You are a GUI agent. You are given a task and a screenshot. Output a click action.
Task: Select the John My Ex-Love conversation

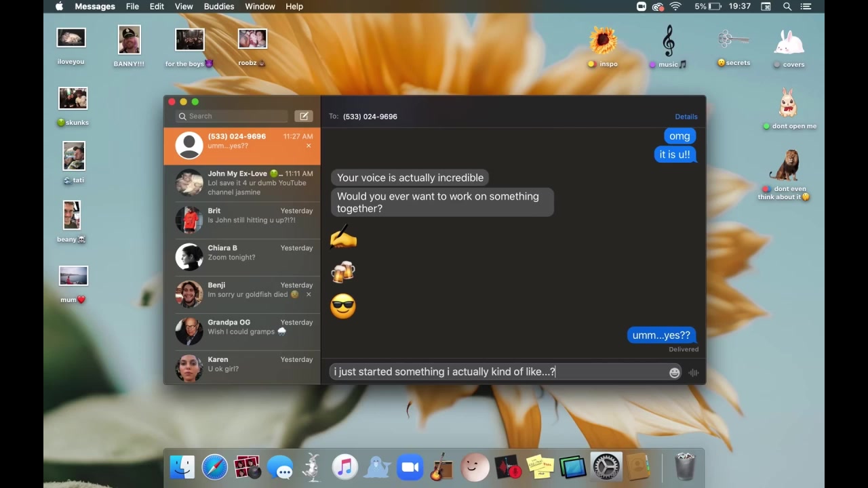248,183
